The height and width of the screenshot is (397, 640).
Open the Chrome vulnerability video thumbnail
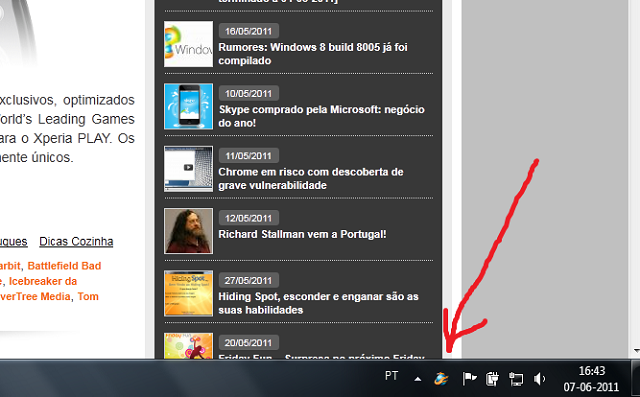click(x=188, y=169)
